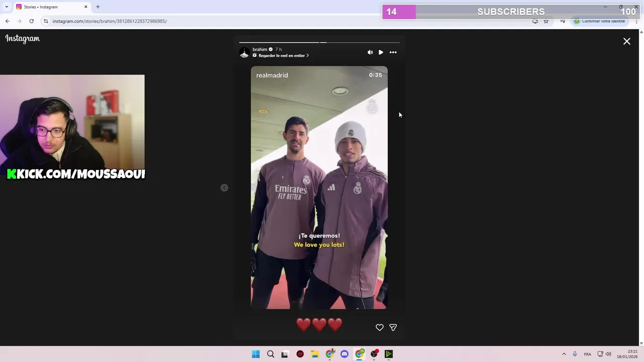Open Chrome's three-dot menu
Screen dimensions: 644x362
pyautogui.click(x=636, y=21)
